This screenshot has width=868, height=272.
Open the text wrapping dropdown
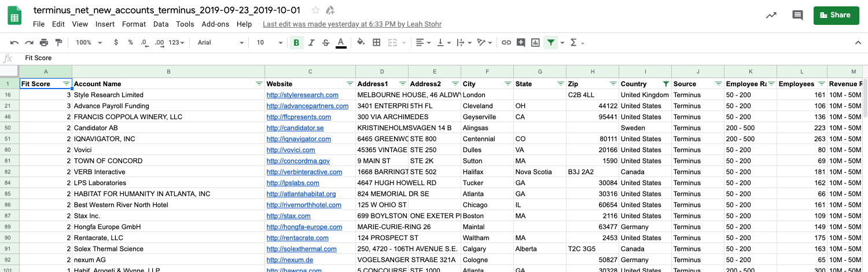[x=464, y=42]
